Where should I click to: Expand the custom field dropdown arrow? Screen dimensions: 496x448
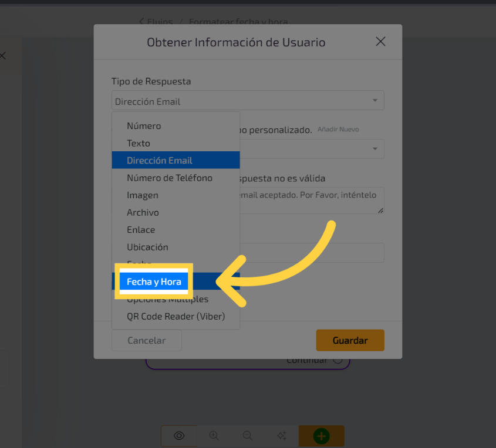(x=374, y=149)
